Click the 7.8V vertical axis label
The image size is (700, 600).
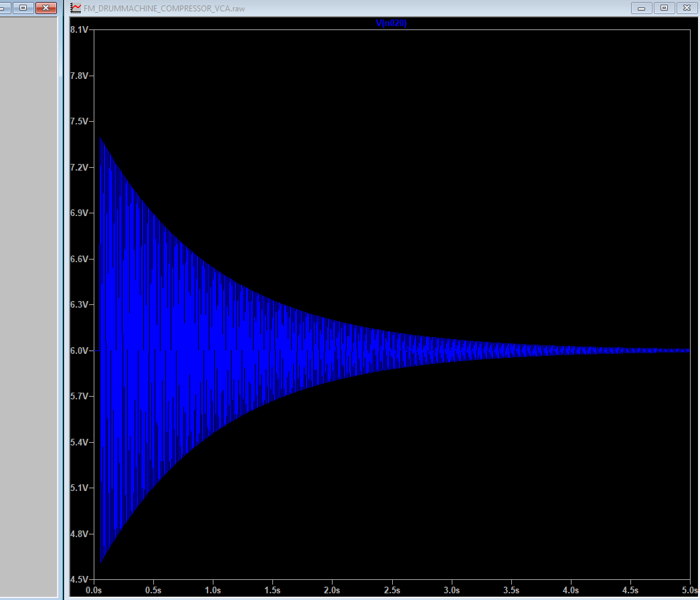[79, 76]
